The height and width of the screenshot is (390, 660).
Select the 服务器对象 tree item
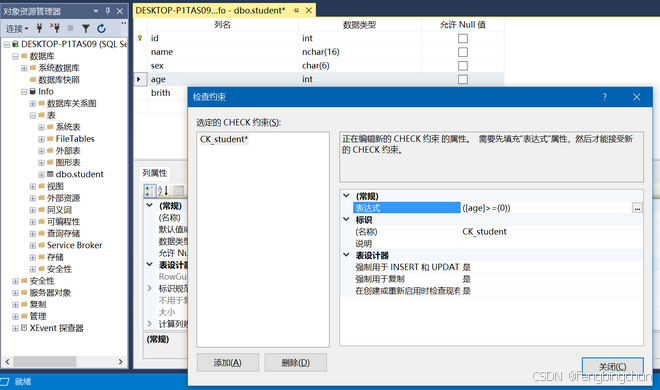[50, 293]
